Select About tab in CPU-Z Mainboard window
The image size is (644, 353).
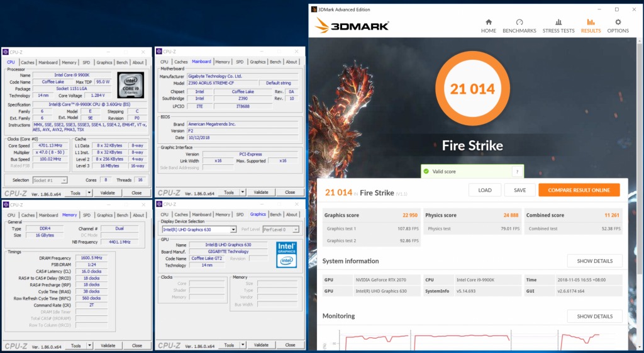(x=292, y=62)
